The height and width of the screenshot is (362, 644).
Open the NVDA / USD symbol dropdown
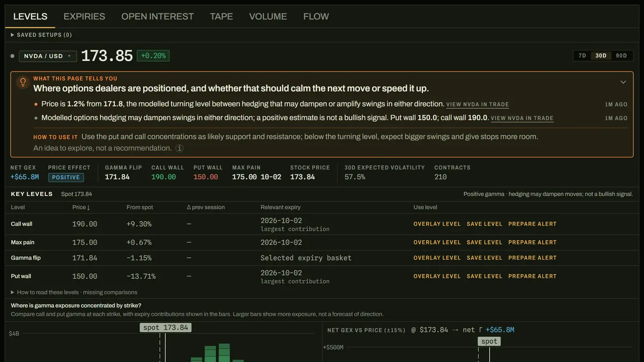click(x=48, y=56)
